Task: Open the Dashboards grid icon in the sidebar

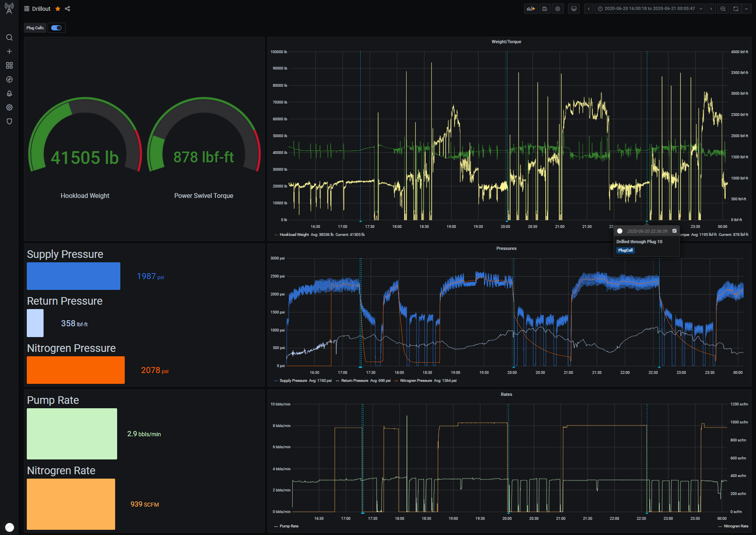Action: 9,66
